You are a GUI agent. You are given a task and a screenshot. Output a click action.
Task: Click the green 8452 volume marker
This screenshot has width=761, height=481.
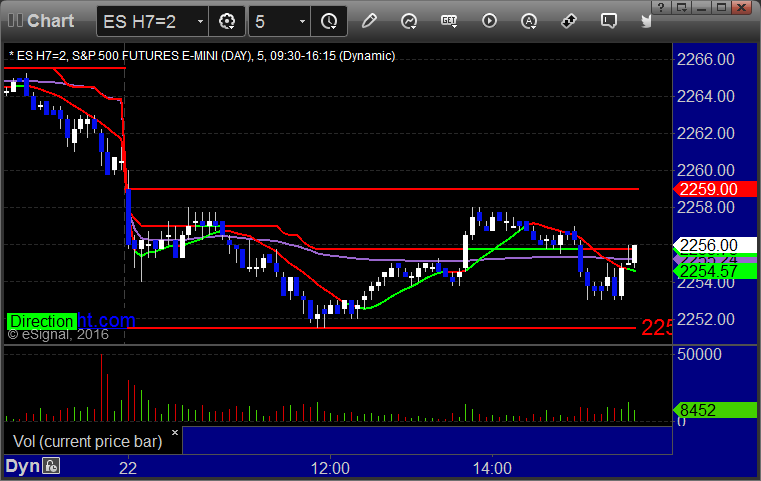(714, 410)
